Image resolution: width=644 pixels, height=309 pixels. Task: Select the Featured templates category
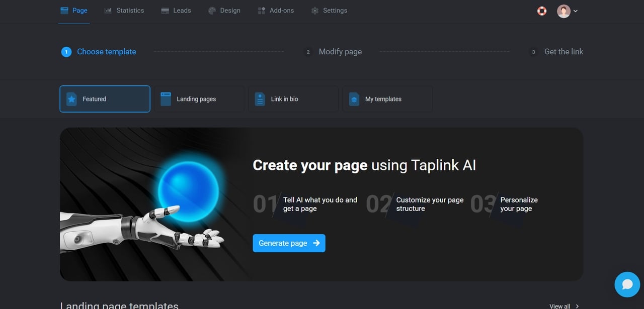tap(105, 99)
